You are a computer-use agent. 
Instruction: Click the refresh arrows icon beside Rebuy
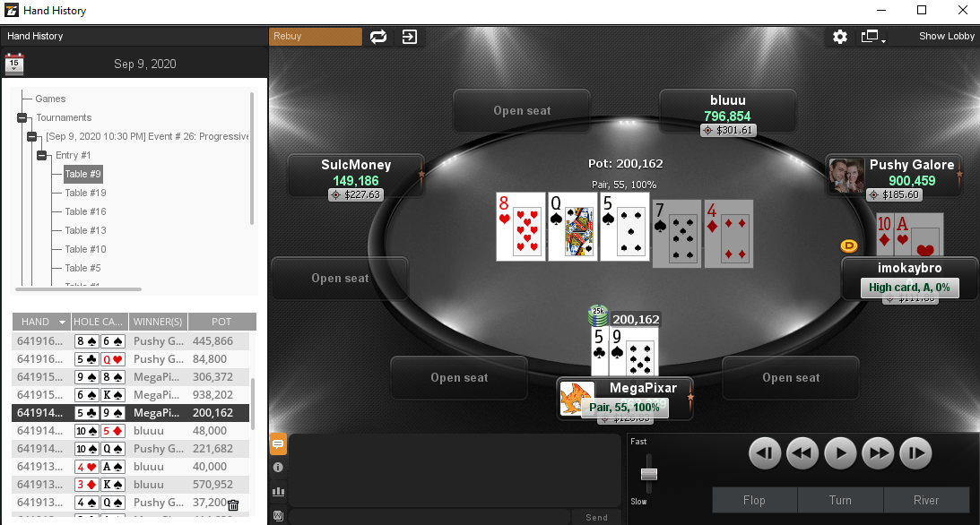coord(378,37)
